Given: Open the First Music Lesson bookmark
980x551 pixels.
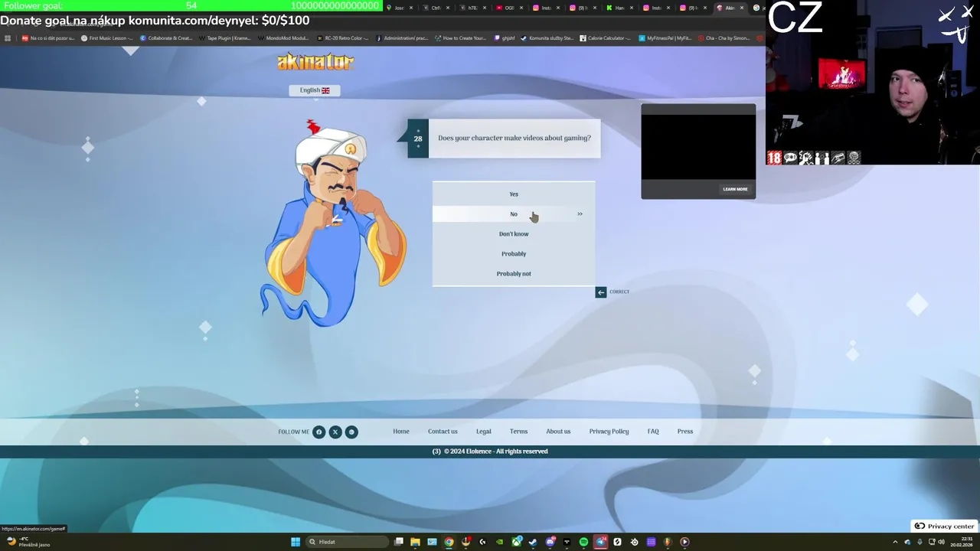Looking at the screenshot, I should 108,37.
